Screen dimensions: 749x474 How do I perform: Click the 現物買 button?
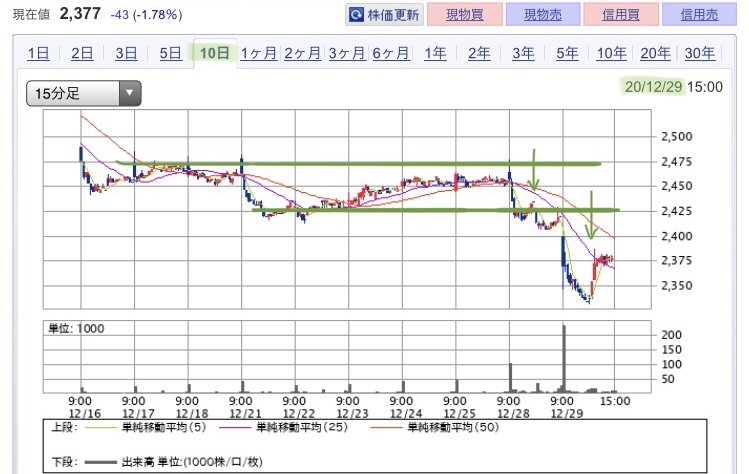point(465,15)
